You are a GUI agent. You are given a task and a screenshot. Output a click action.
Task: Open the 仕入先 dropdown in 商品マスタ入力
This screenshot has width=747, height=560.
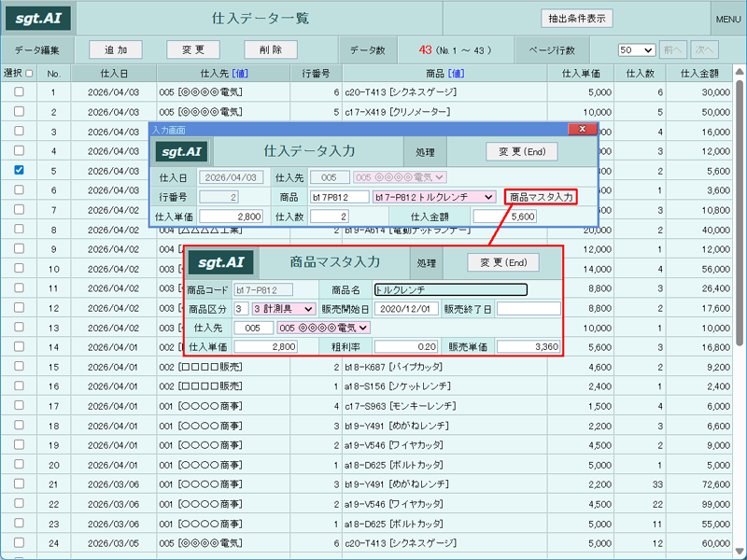pyautogui.click(x=323, y=329)
